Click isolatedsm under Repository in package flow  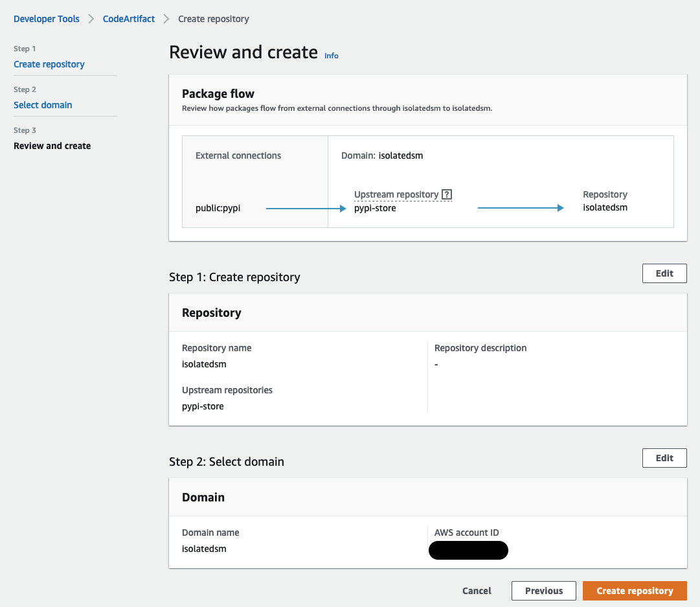(605, 207)
